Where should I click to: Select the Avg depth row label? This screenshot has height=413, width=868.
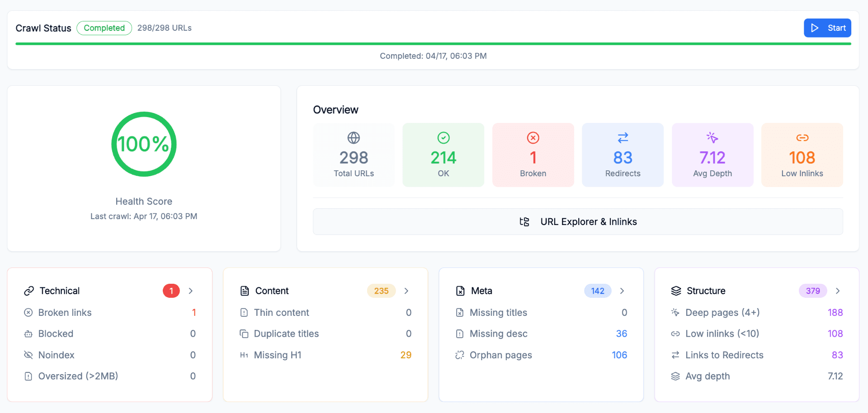(x=708, y=376)
